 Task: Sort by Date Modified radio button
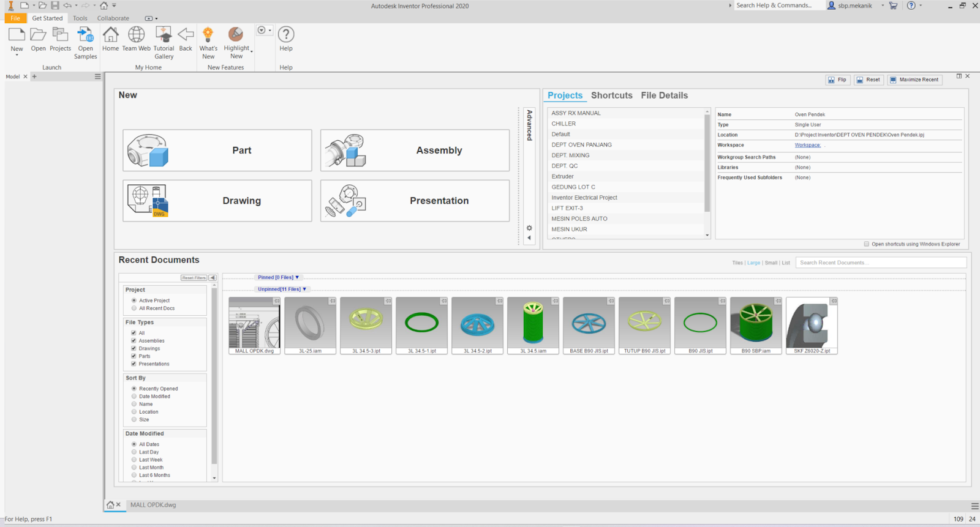[134, 397]
